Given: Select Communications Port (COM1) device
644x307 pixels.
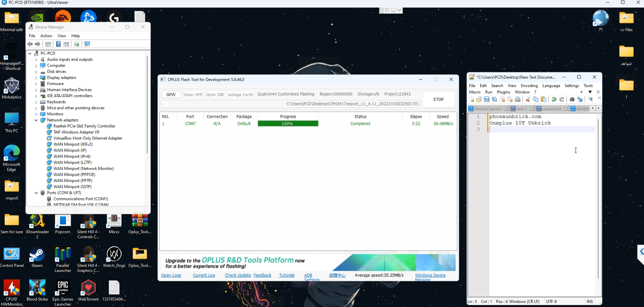Looking at the screenshot, I should point(81,199).
